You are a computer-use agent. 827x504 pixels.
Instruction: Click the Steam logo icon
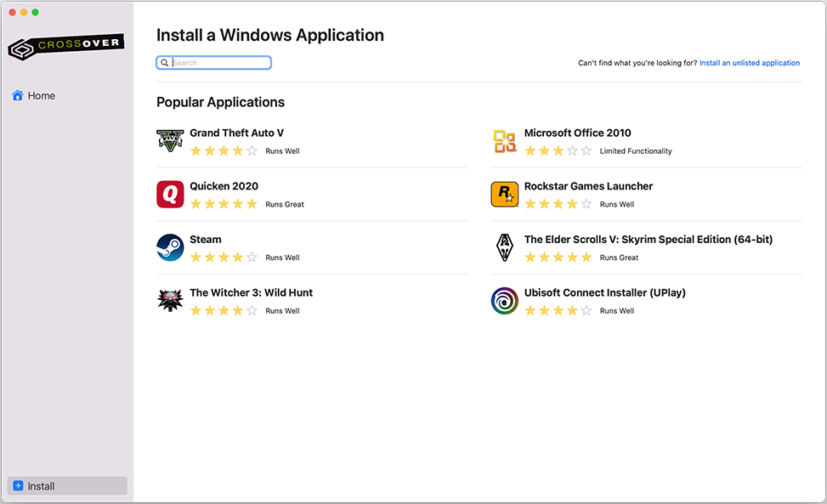coord(170,247)
